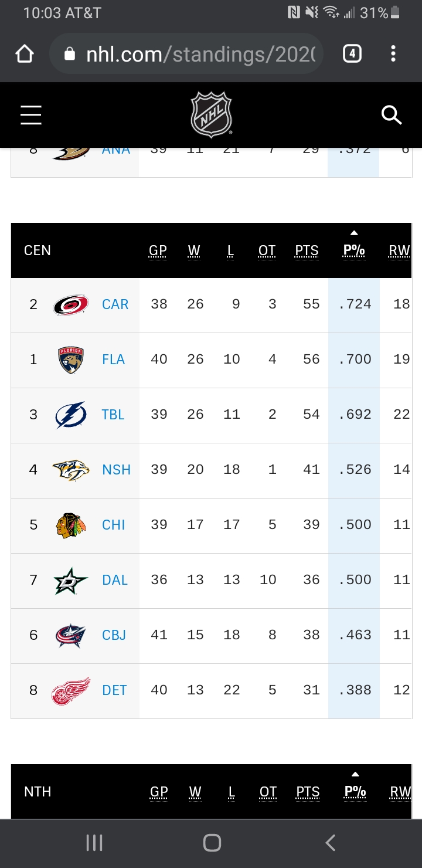The height and width of the screenshot is (868, 422).
Task: Tap the Carolina Hurricanes logo
Action: point(71,304)
